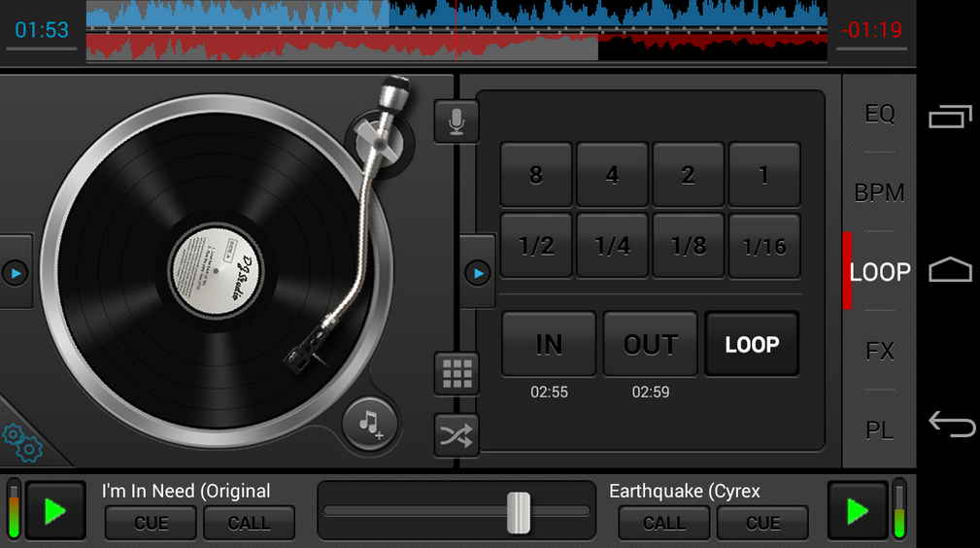Set loop length to 8 beats

pyautogui.click(x=536, y=175)
